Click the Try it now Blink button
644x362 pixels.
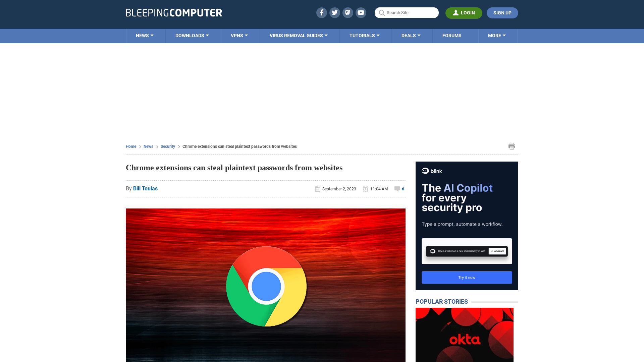[x=467, y=277]
